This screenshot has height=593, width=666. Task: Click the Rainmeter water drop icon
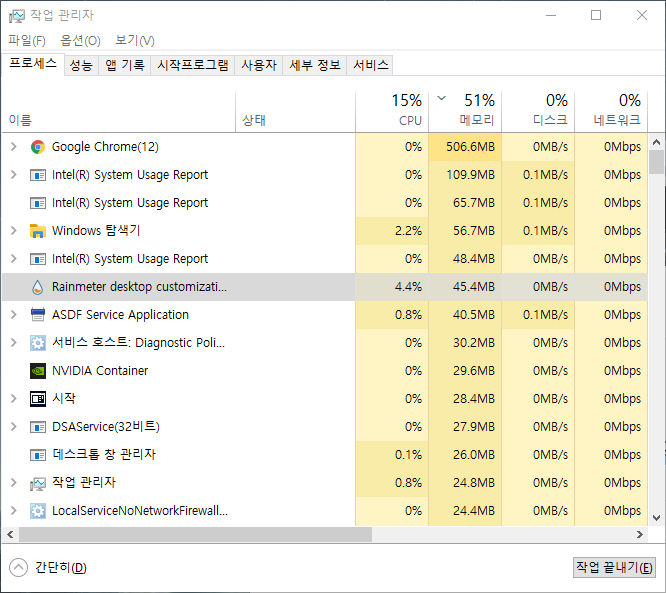coord(38,287)
